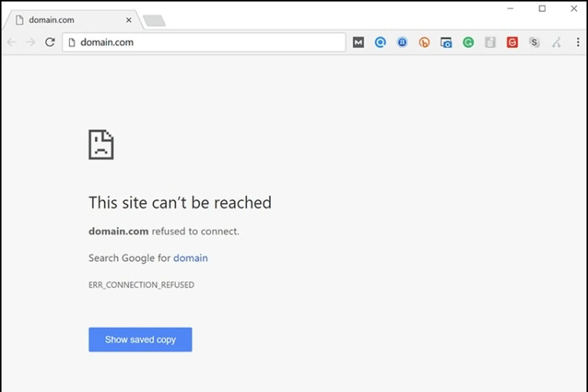Reload the domain.com page
The height and width of the screenshot is (392, 588).
pyautogui.click(x=50, y=42)
